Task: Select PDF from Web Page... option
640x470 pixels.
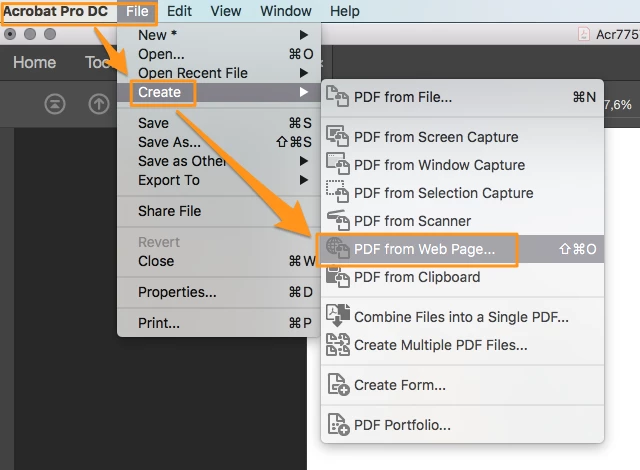Action: (x=462, y=249)
